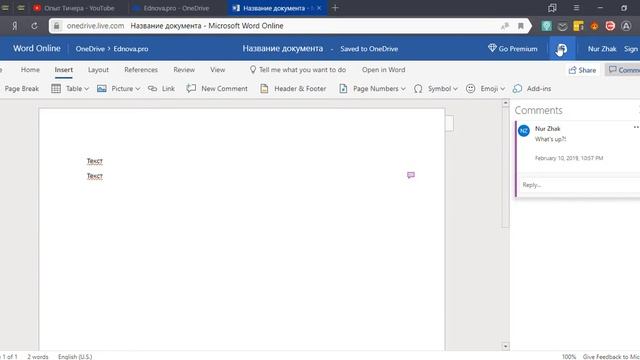640x360 pixels.
Task: Click the Tell me what you want field
Action: tap(302, 70)
